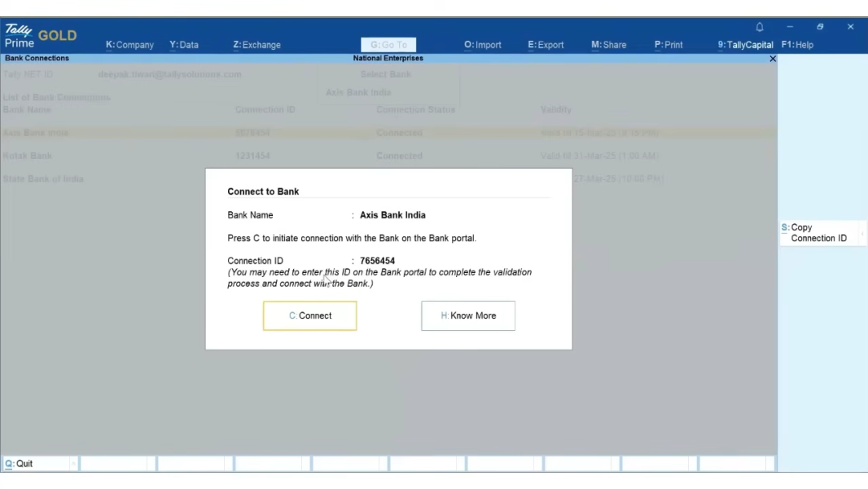Select the 'State Bank of India' row
The image size is (868, 489).
click(x=388, y=178)
